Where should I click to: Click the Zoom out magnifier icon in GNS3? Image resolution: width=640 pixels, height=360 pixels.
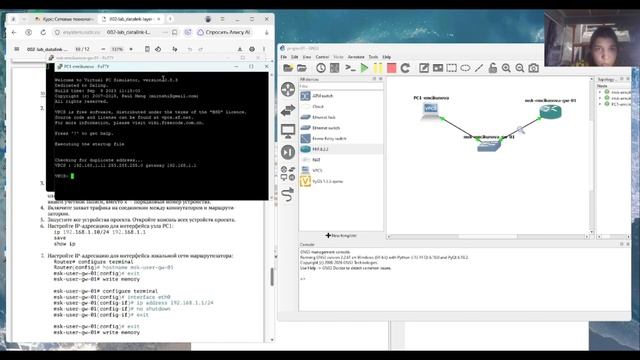pyautogui.click(x=520, y=68)
